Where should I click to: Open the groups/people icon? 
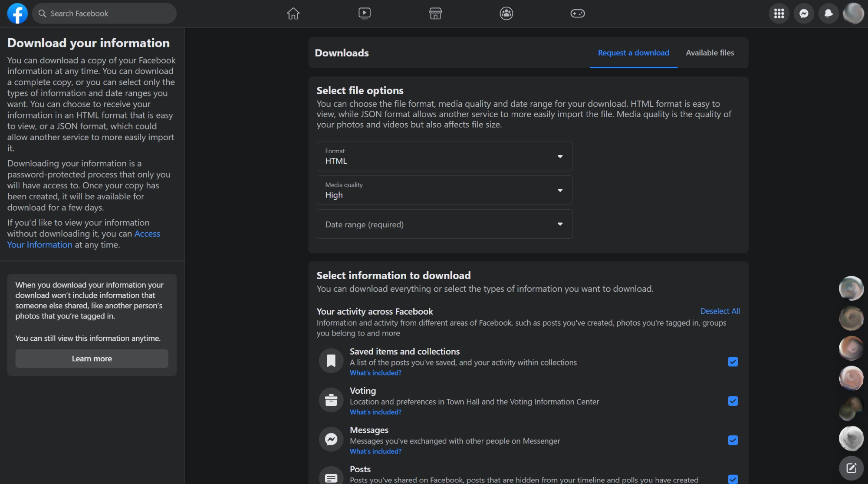[506, 13]
